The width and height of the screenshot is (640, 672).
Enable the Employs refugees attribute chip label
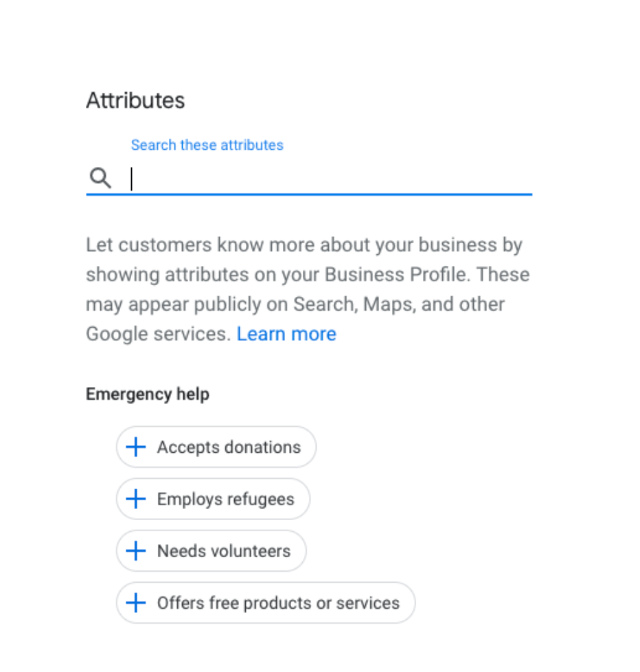(226, 500)
